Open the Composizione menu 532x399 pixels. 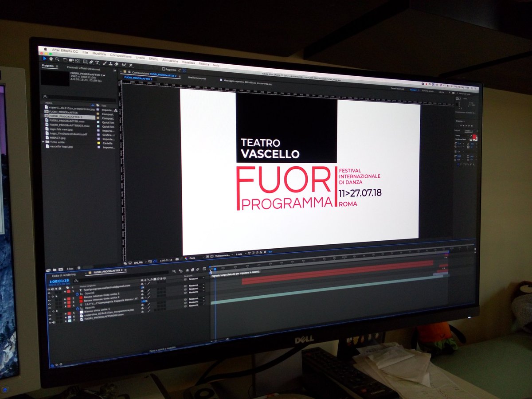[x=121, y=56]
